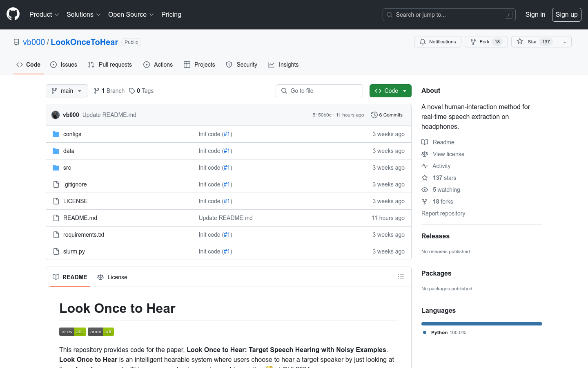Switch to the Pull requests tab
The image size is (588, 368).
[x=110, y=65]
